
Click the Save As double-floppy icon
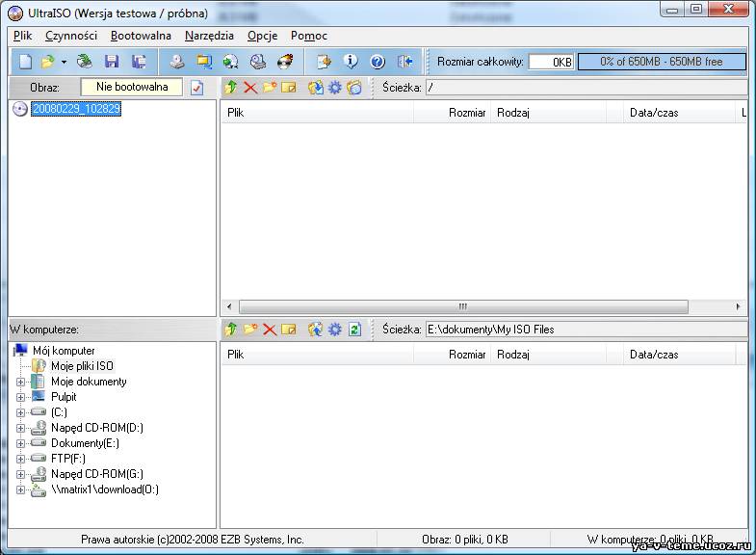tap(139, 62)
